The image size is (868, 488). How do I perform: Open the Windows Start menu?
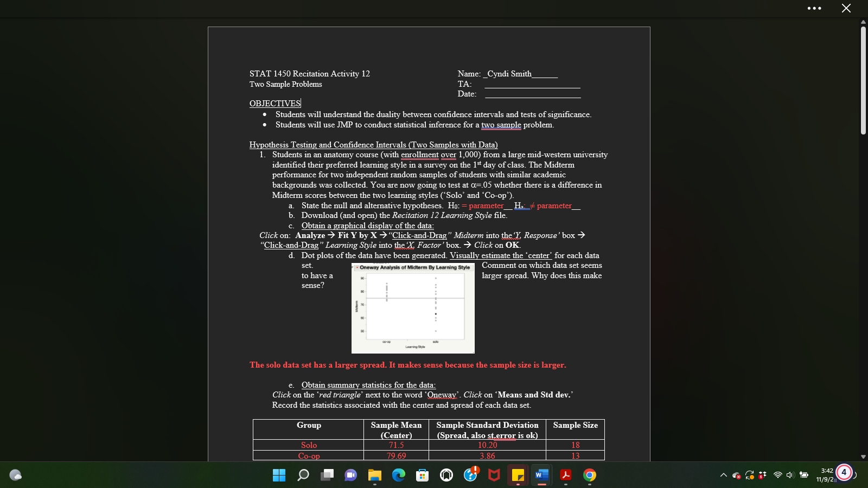point(279,475)
